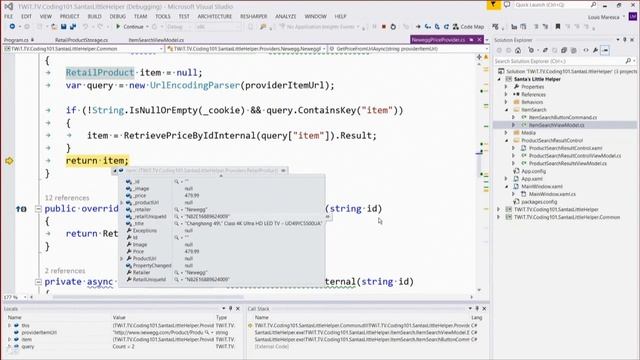Pin the item DataTip to source
The image size is (640, 360).
[x=283, y=170]
